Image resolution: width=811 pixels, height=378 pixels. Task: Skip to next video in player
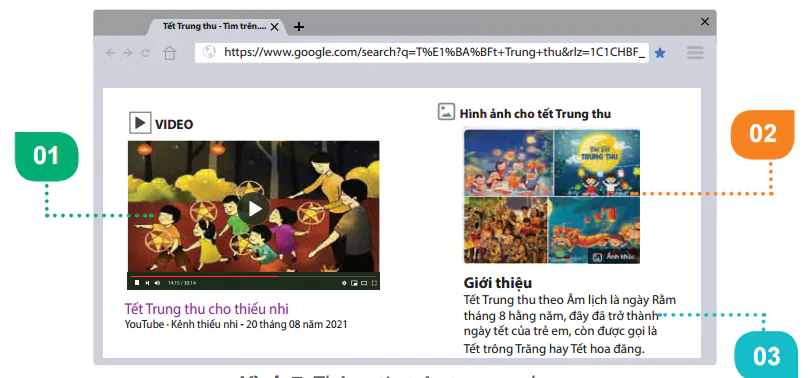147,283
